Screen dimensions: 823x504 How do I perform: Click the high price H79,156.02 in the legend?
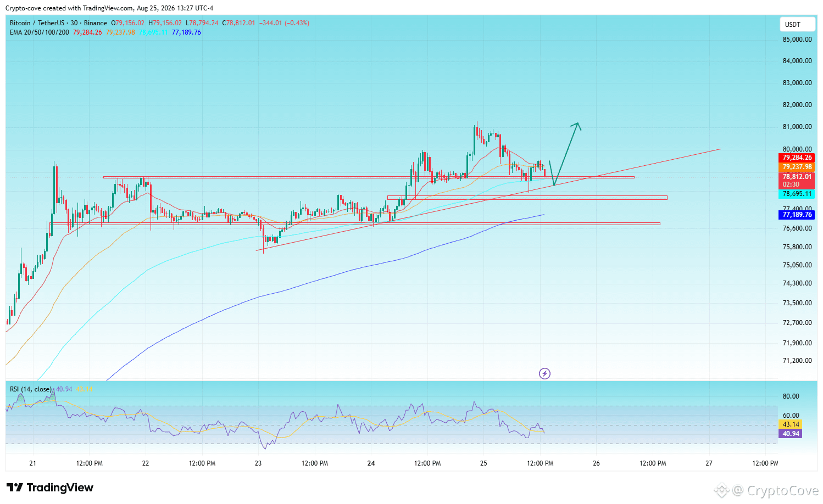(165, 23)
